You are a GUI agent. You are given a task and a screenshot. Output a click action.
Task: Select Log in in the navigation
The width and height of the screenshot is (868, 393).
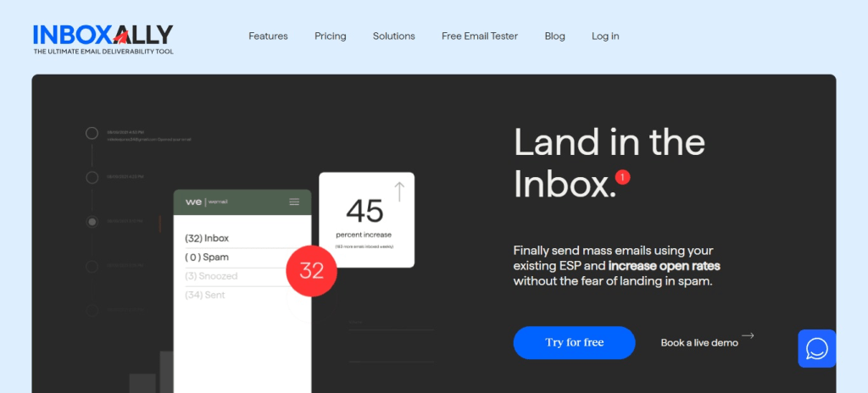[x=605, y=36]
